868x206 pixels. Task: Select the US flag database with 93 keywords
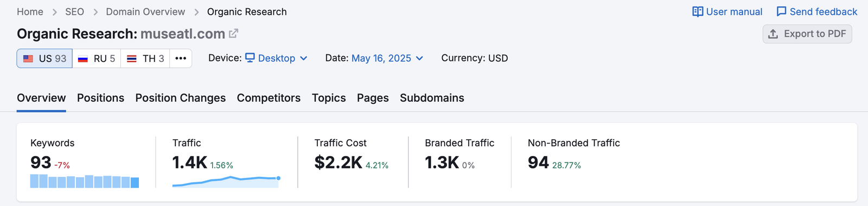(x=44, y=58)
